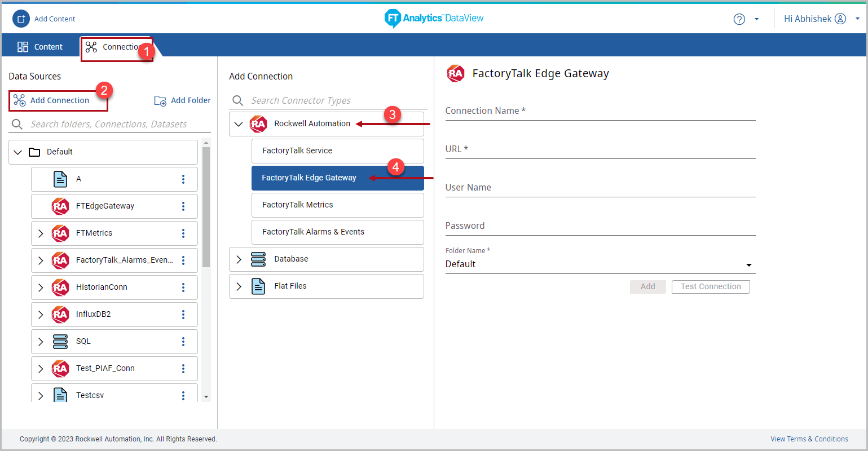The image size is (868, 451).
Task: Collapse the Rockwell Automation connector group
Action: (239, 124)
